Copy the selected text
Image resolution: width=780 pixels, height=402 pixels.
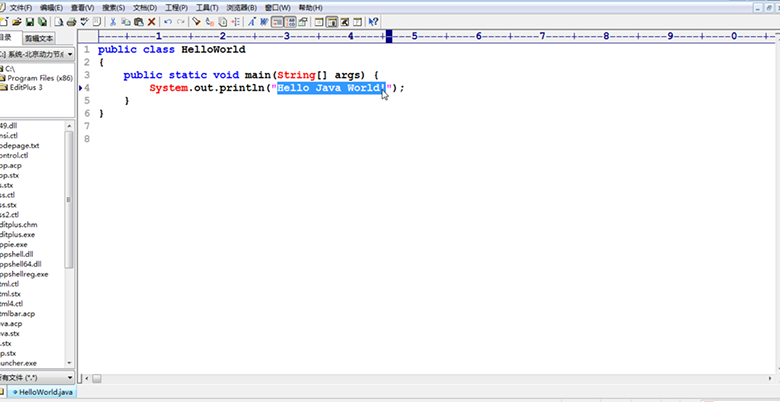click(126, 22)
